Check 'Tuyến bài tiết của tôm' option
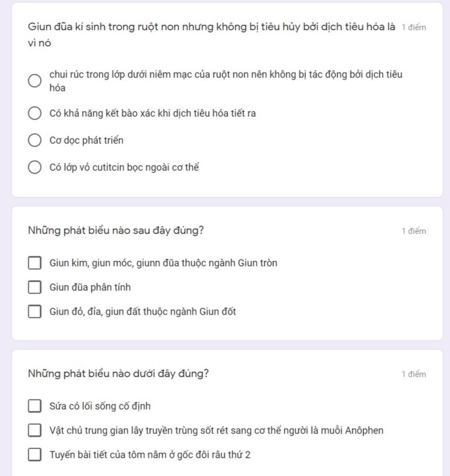The height and width of the screenshot is (476, 450). coord(35,455)
